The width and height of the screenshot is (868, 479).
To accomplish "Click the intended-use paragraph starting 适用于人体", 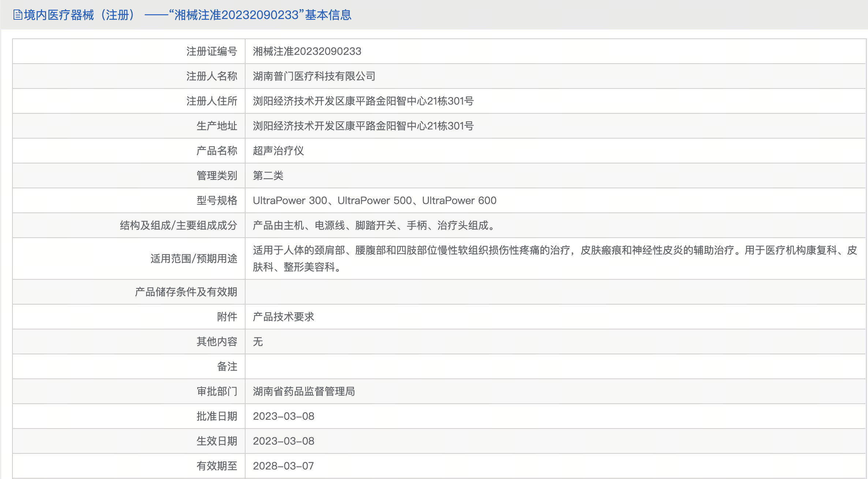I will 555,259.
